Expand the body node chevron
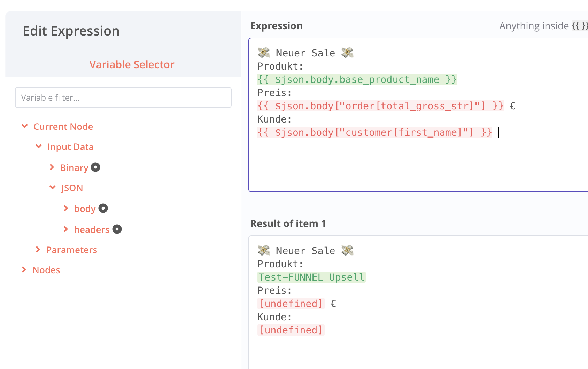The width and height of the screenshot is (588, 369). pos(66,208)
